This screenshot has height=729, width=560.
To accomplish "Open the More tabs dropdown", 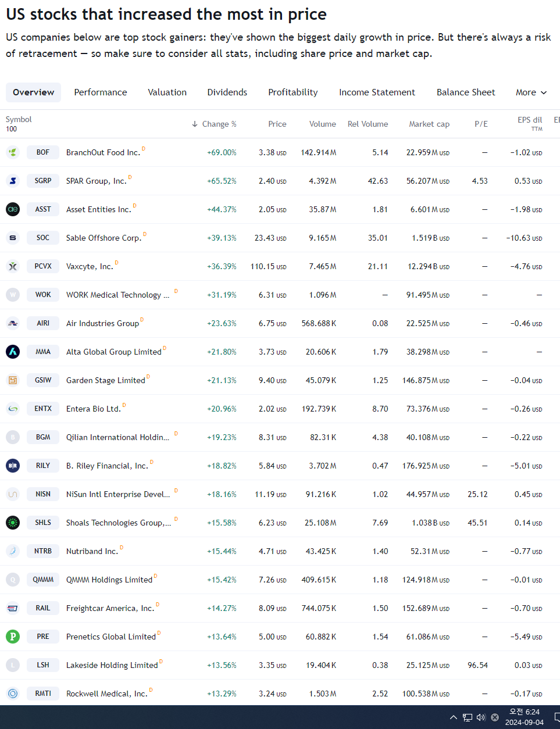I will pyautogui.click(x=532, y=92).
